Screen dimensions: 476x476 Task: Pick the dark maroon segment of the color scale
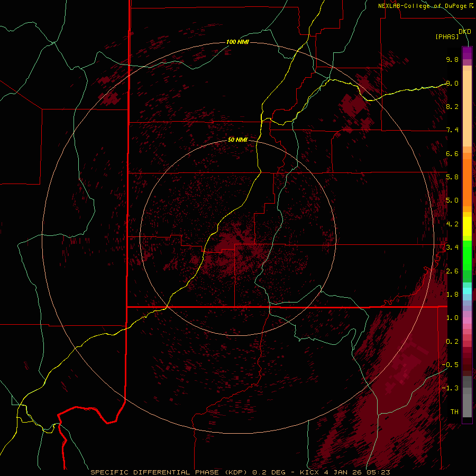(467, 364)
